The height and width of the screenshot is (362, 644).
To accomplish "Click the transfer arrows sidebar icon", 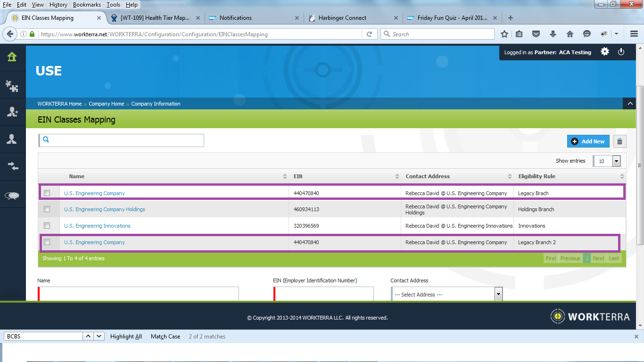I will [12, 166].
